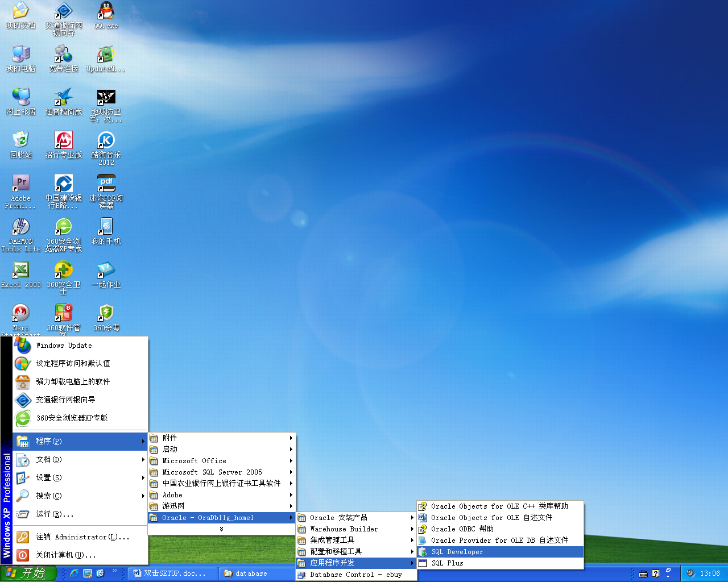Viewport: 728px width, 582px height.
Task: Switch to the database taskbar window
Action: point(251,573)
